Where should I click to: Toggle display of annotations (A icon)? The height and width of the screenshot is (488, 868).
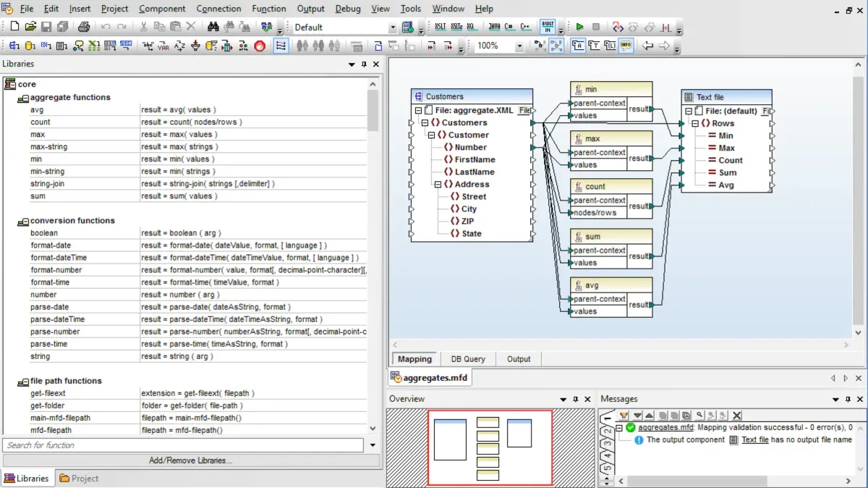click(579, 45)
